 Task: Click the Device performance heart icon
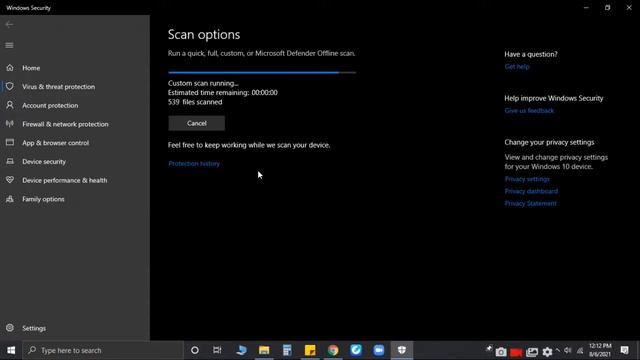click(10, 180)
